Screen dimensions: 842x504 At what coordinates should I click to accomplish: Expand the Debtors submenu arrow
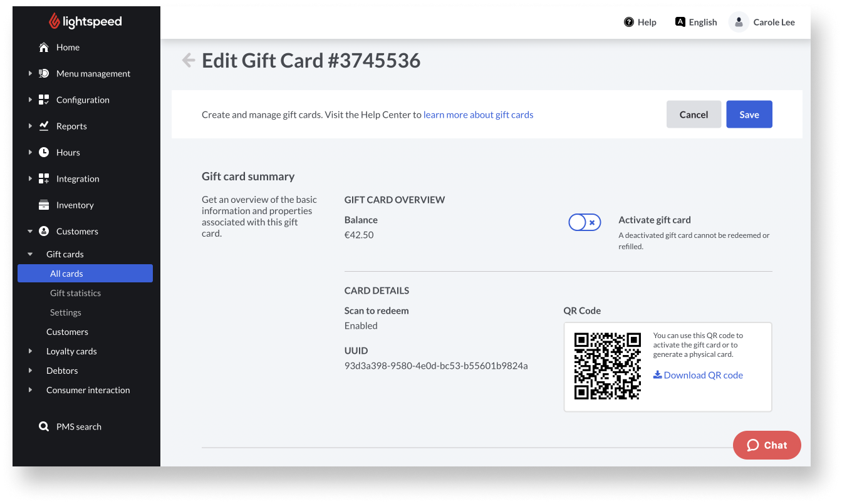coord(30,371)
